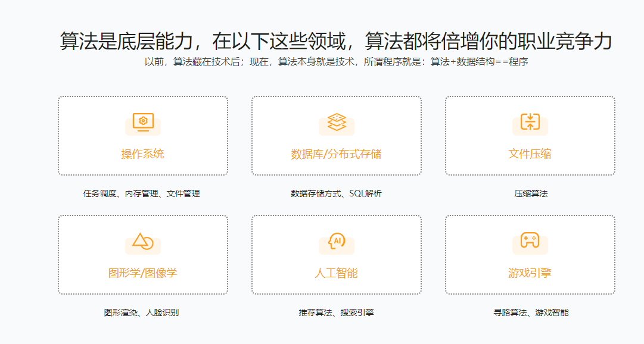Click the 文件压缩 label

pyautogui.click(x=530, y=154)
